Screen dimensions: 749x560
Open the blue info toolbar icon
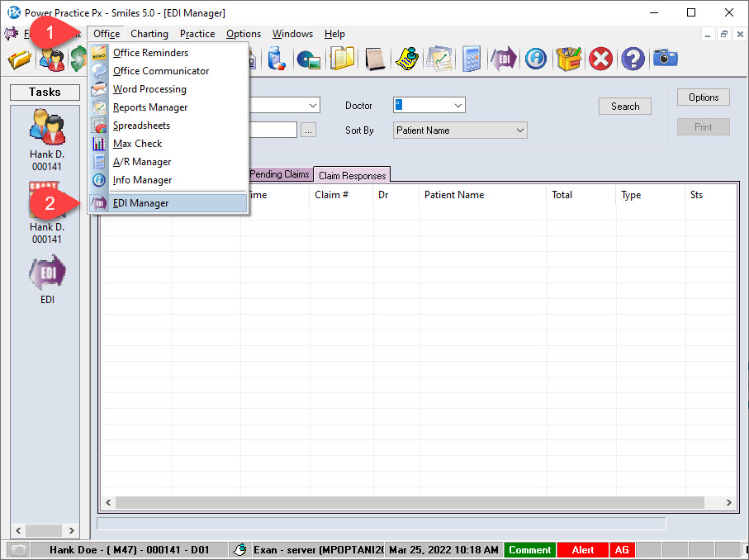click(536, 59)
